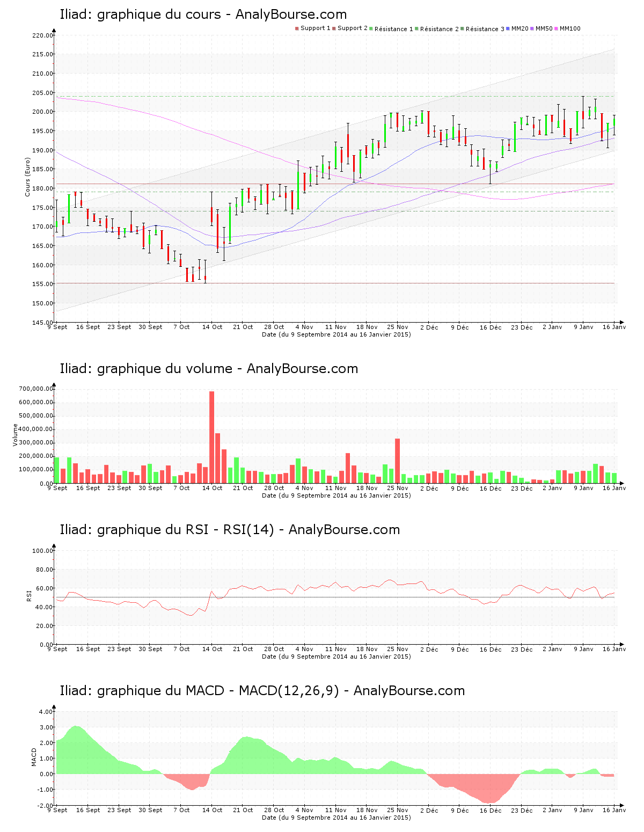Click the 180.00 value on price axis
Screen dimensions: 644x832
click(43, 188)
